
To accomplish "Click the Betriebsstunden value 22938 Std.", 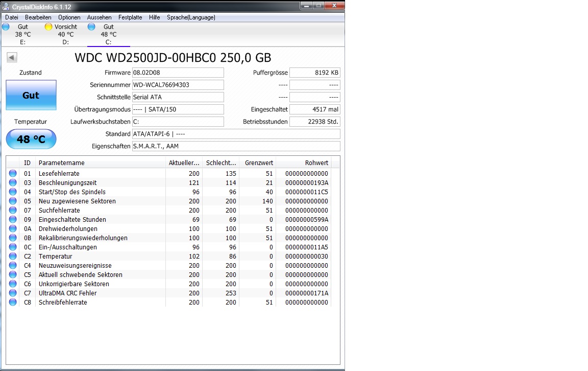I will click(315, 122).
